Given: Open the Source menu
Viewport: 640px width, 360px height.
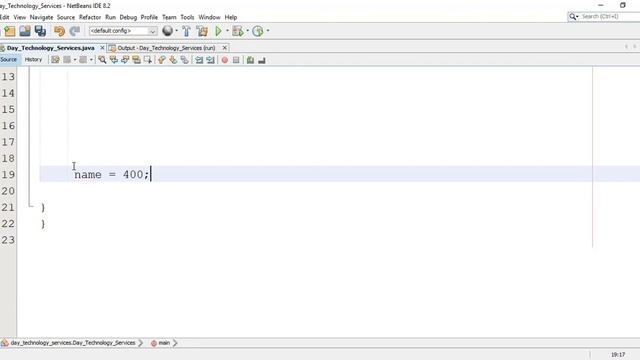Looking at the screenshot, I should point(66,17).
